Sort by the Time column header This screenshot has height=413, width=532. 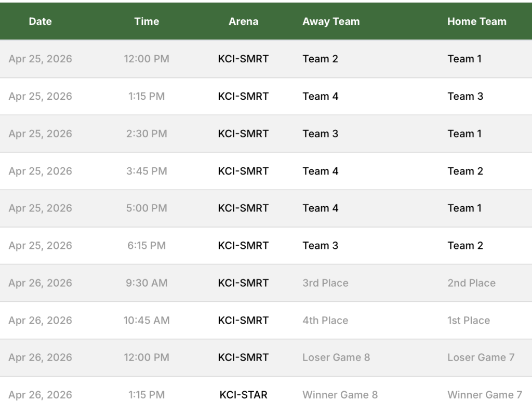147,22
